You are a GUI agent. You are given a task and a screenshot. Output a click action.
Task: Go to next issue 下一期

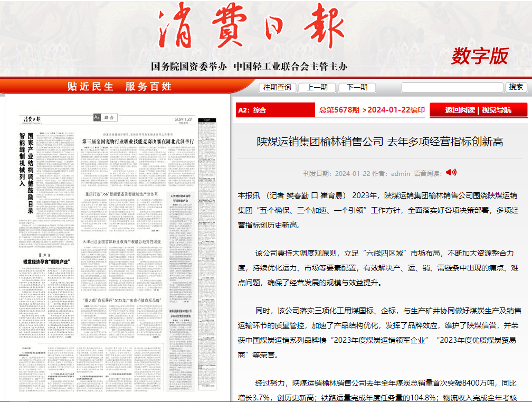(357, 87)
